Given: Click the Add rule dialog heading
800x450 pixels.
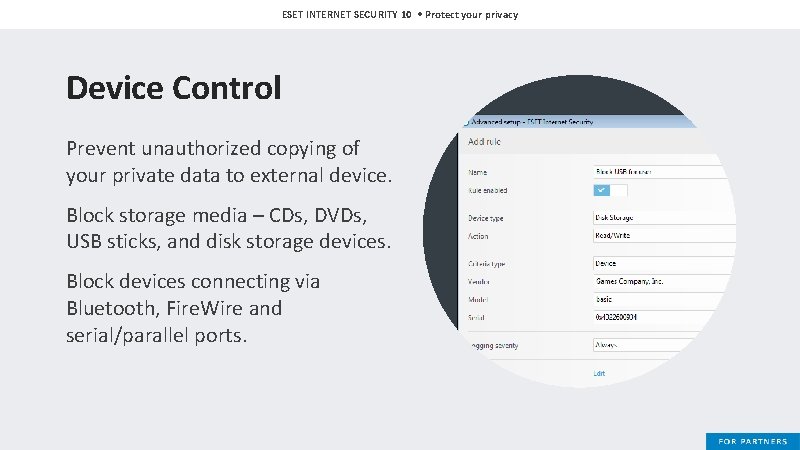Looking at the screenshot, I should 484,142.
